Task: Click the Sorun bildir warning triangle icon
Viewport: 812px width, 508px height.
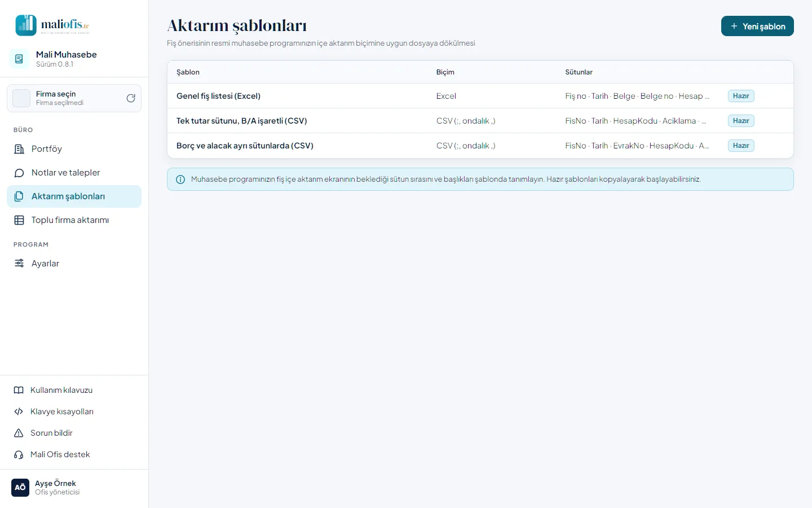Action: (19, 433)
